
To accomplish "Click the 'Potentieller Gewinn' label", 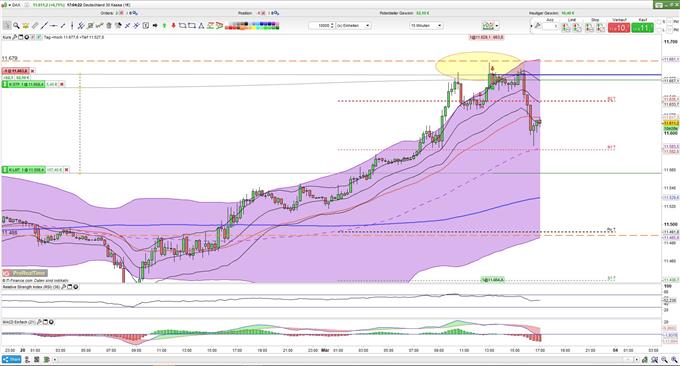I will [x=396, y=13].
